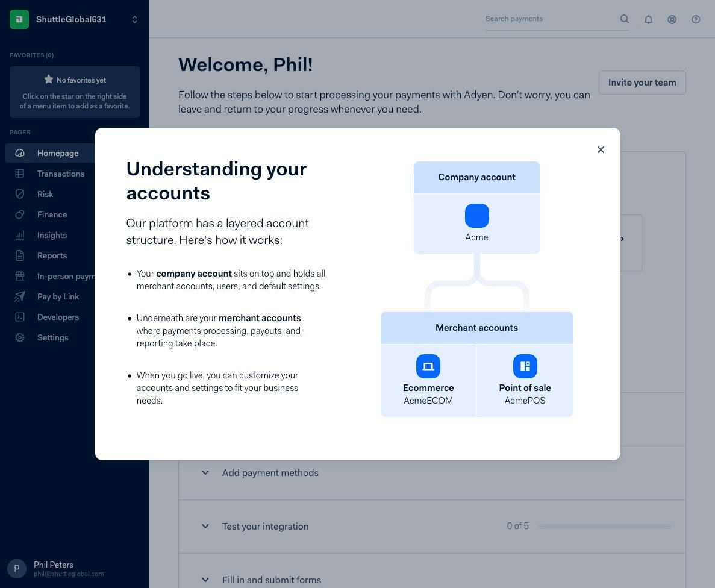Viewport: 715px width, 588px height.
Task: Go to the Transactions page
Action: coord(61,174)
